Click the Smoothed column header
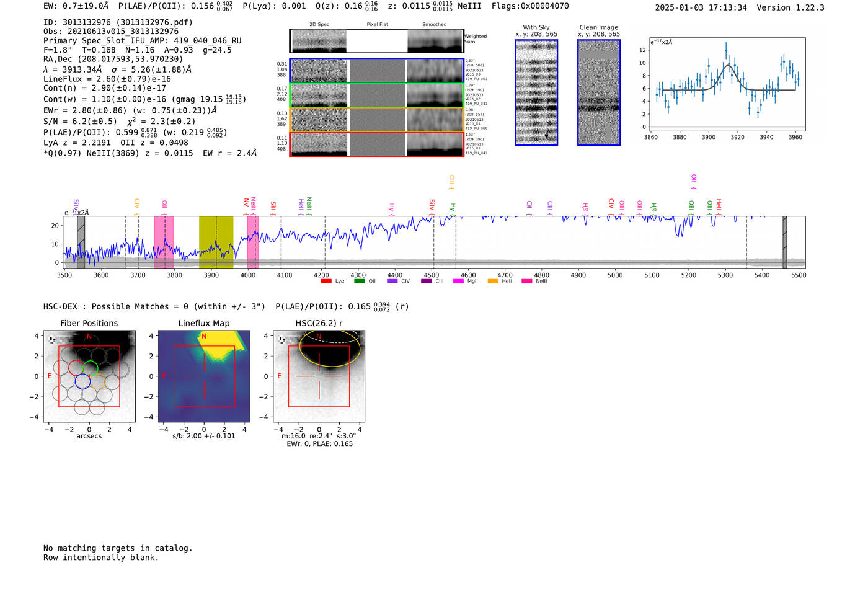868x591 pixels. click(x=435, y=25)
